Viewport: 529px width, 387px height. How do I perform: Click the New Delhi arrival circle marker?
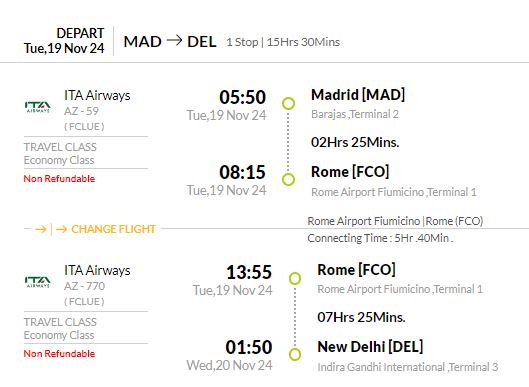click(x=295, y=354)
